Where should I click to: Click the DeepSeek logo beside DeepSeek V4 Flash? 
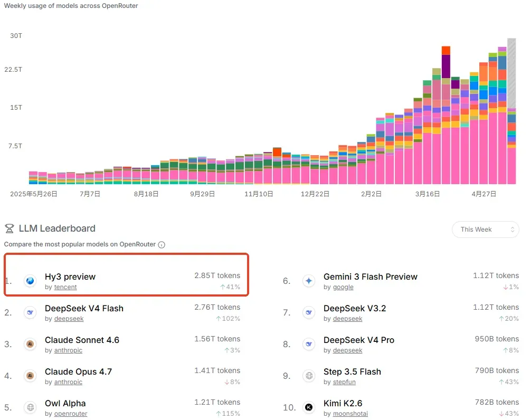click(x=30, y=312)
